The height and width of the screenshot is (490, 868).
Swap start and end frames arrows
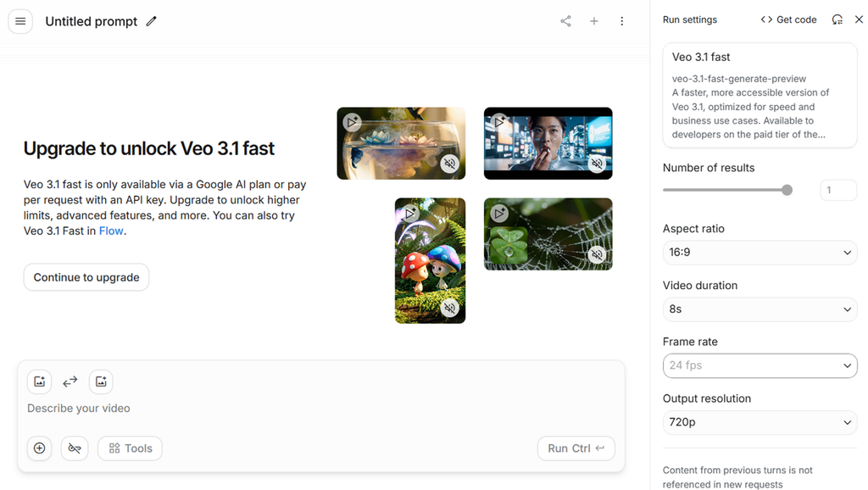tap(70, 381)
